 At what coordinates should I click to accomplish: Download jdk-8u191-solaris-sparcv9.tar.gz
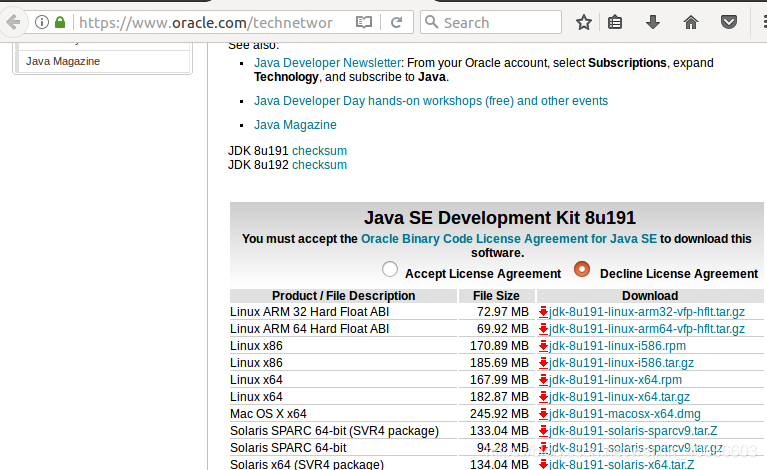636,448
